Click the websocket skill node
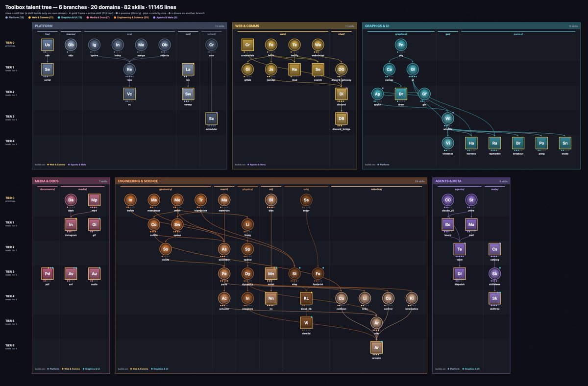 [318, 45]
